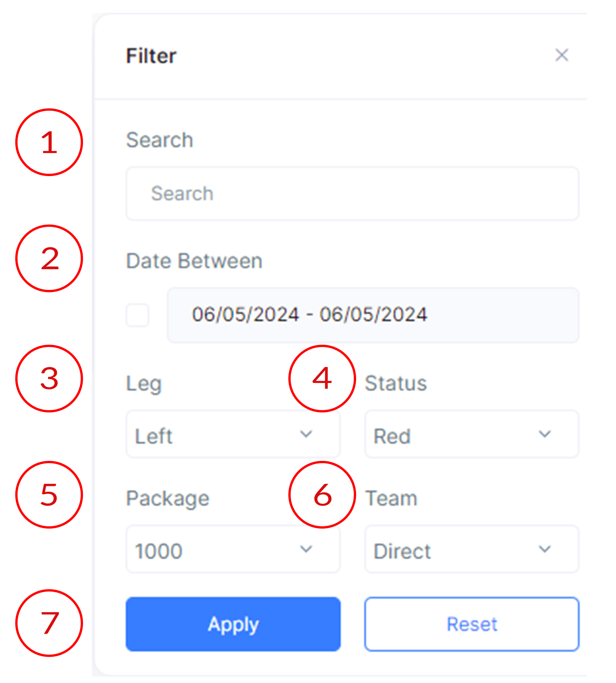Open the date range 06/05/2024 field

click(x=373, y=315)
